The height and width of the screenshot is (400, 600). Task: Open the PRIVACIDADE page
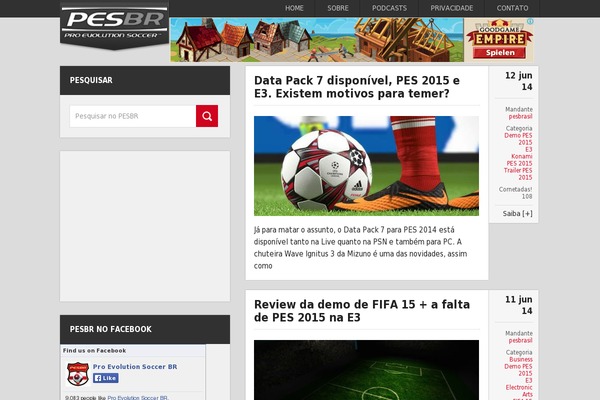452,8
